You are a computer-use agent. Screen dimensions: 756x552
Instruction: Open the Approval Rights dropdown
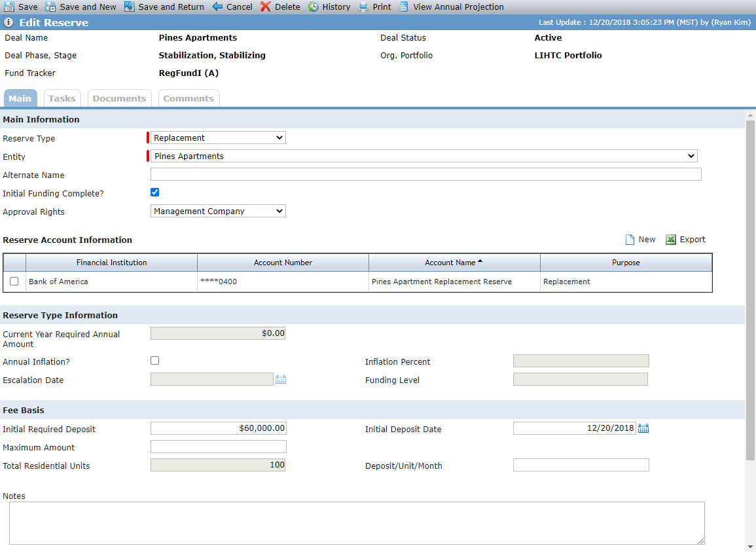(x=218, y=212)
